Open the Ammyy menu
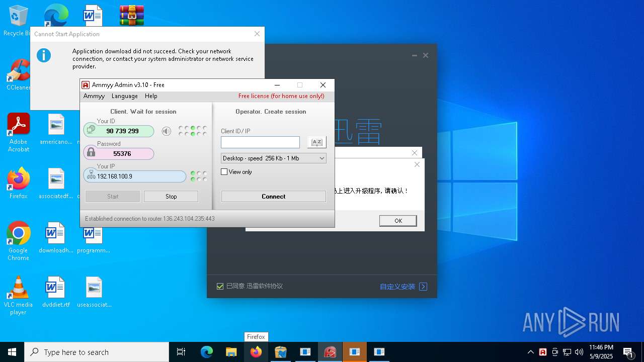 point(94,96)
